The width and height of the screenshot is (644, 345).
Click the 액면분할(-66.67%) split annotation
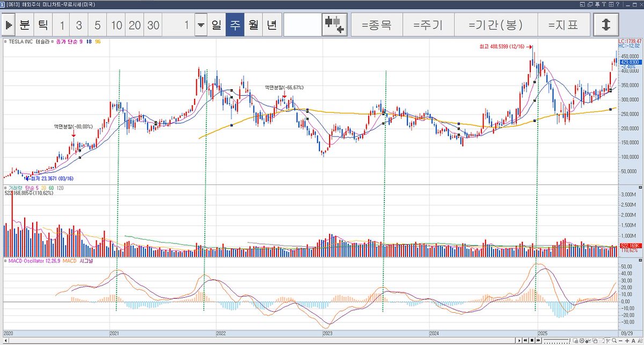(x=284, y=87)
